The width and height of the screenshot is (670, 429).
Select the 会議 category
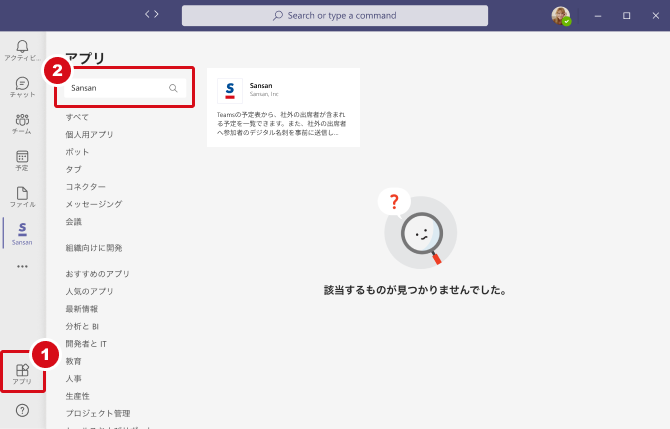(73, 222)
